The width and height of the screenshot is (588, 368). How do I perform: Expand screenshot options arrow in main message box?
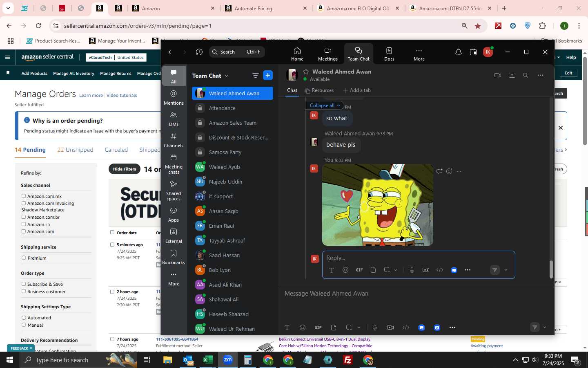pos(359,328)
